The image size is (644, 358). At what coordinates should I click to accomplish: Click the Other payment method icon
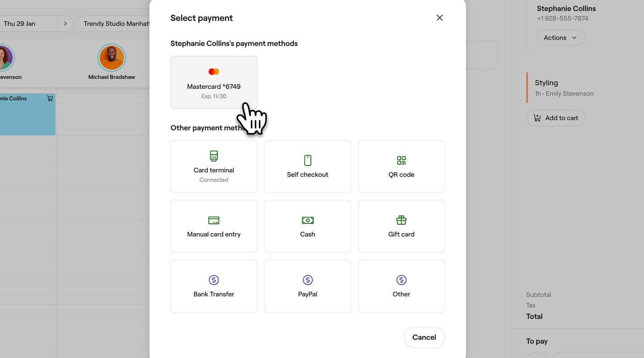click(x=401, y=279)
